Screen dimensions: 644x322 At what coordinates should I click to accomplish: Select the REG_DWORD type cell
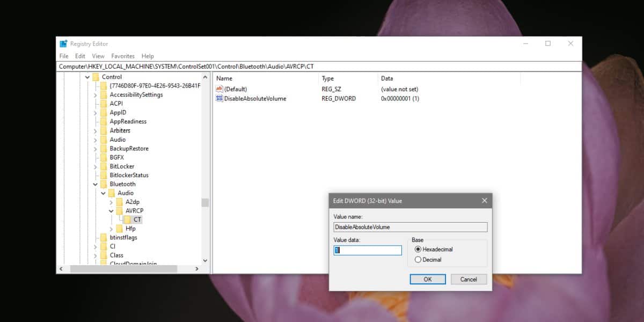pos(339,99)
